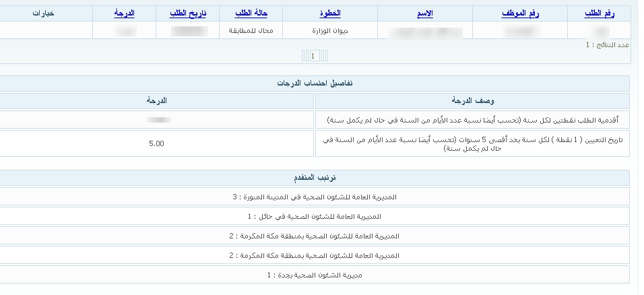Image resolution: width=644 pixels, height=295 pixels.
Task: Select the أقدمية الطلب description row
Action: 472,119
